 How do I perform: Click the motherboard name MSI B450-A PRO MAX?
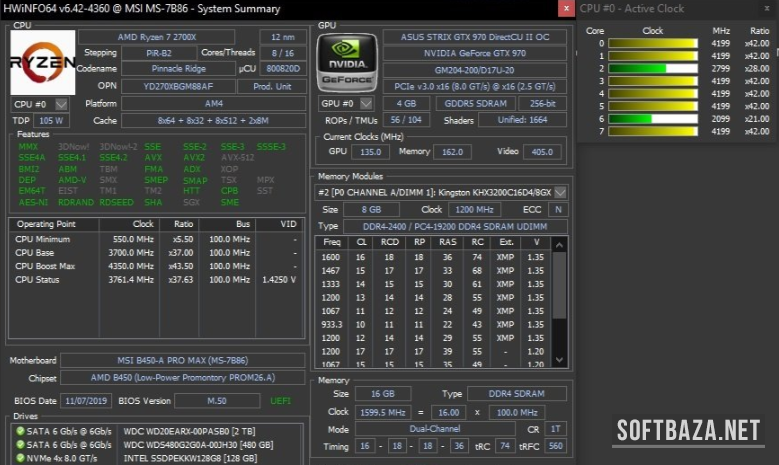point(181,360)
